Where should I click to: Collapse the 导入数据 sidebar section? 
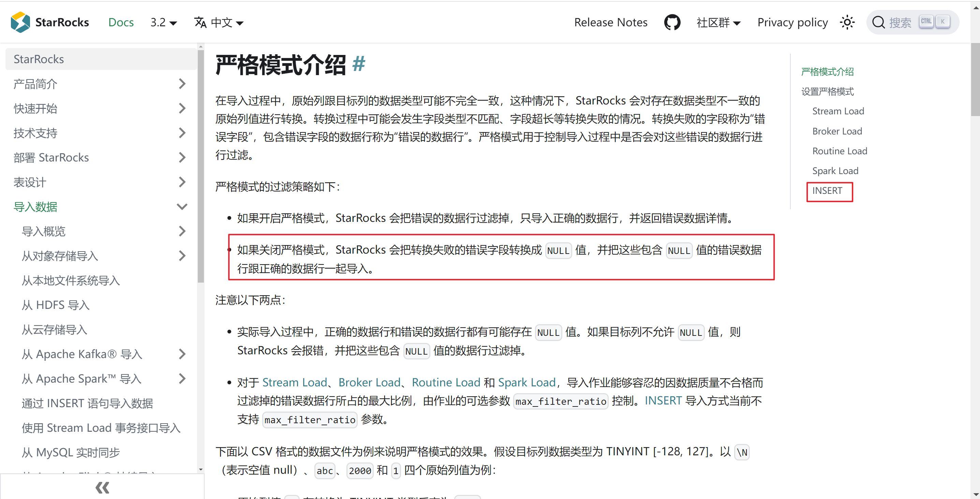click(182, 206)
